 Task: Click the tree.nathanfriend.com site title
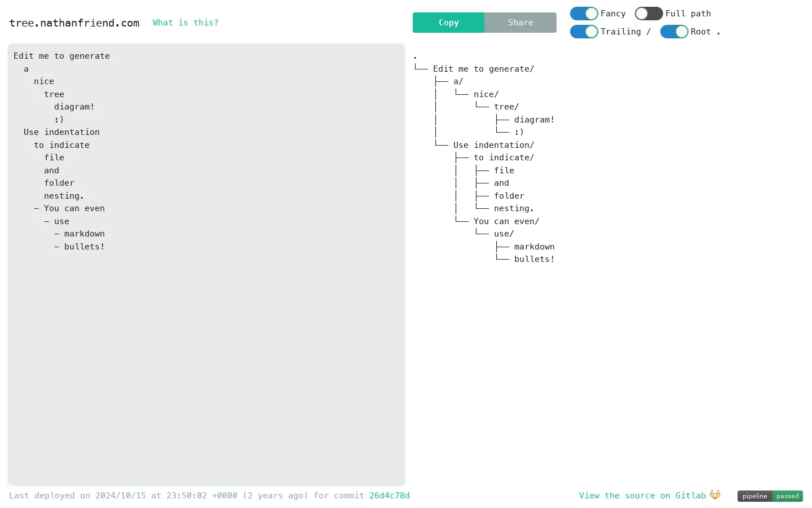(x=74, y=23)
